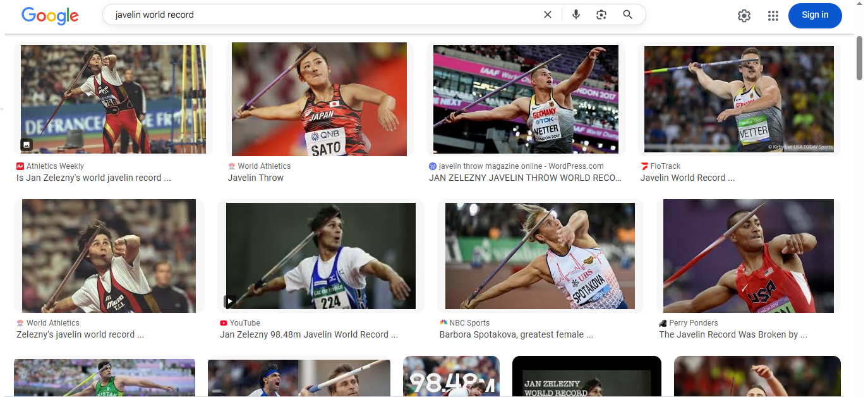Screen dimensions: 868x397
Task: Click the Perry Ponders source label
Action: pyautogui.click(x=694, y=323)
